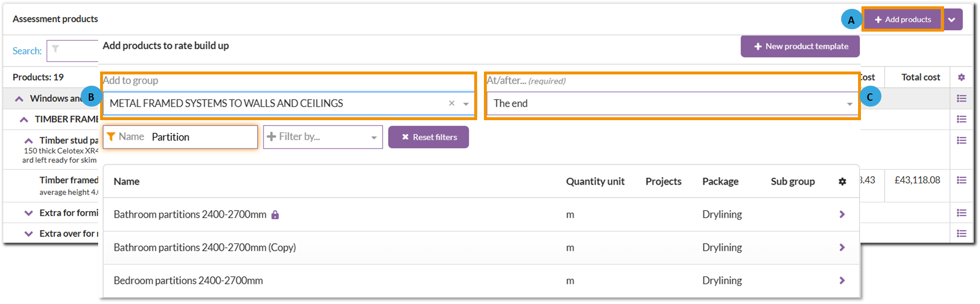980x304 pixels.
Task: Open the Add to group dropdown
Action: [466, 104]
